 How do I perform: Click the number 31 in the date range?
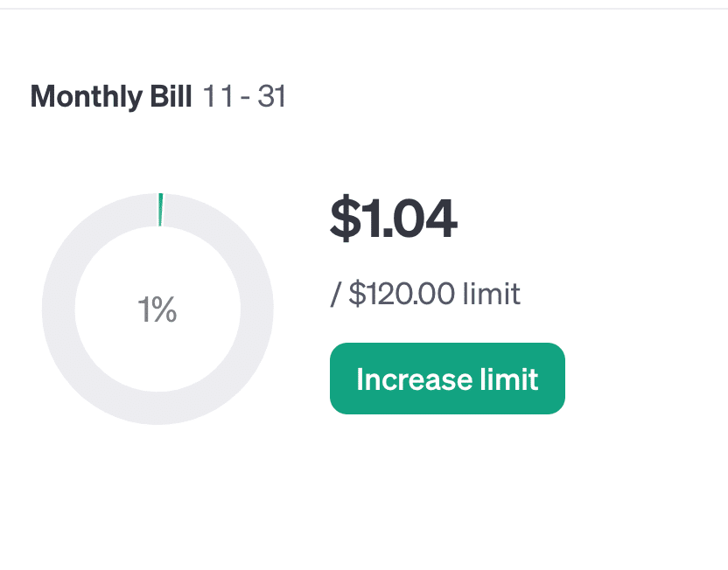pyautogui.click(x=271, y=96)
